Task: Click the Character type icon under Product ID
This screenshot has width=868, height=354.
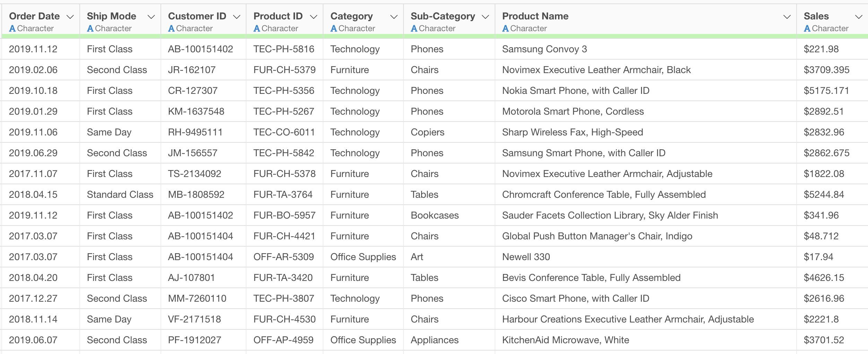Action: point(257,29)
